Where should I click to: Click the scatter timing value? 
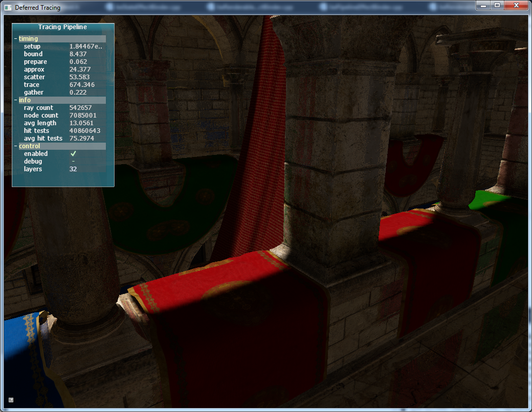point(79,77)
